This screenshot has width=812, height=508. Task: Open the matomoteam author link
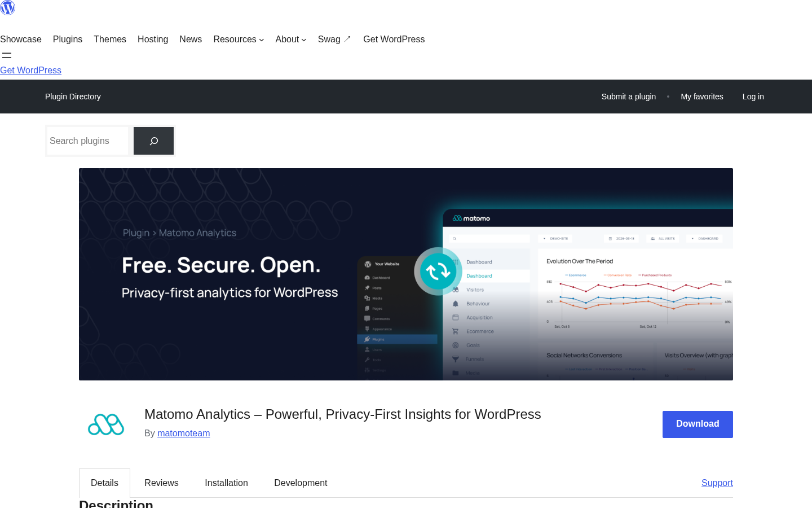183,433
